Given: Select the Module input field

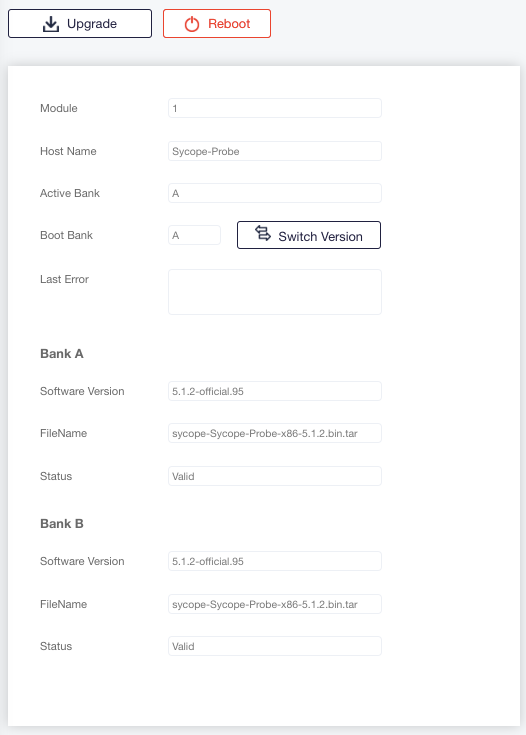Looking at the screenshot, I should (275, 108).
